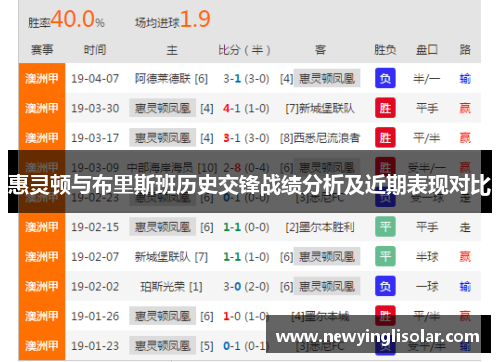Click the score 4-1 (1-0)
The width and height of the screenshot is (500, 362).
246,108
